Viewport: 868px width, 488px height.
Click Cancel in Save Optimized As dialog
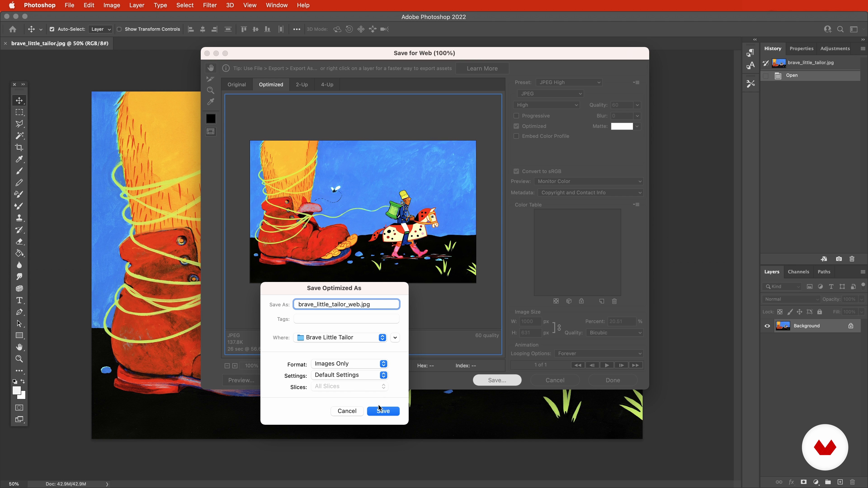(347, 411)
